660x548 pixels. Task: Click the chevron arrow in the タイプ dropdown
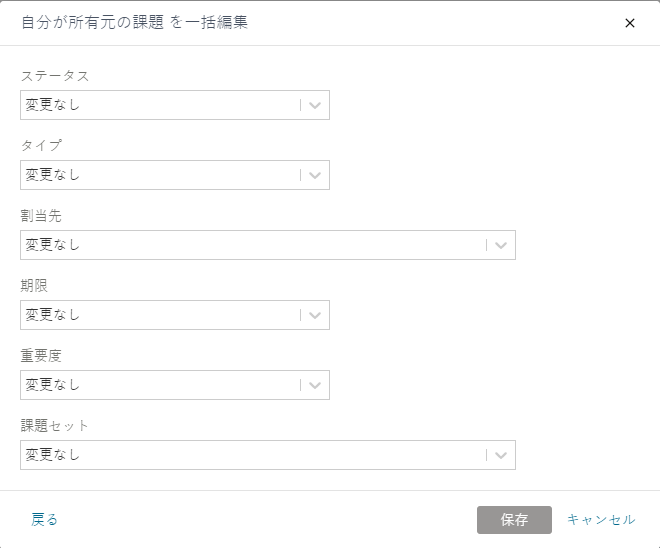pyautogui.click(x=315, y=175)
